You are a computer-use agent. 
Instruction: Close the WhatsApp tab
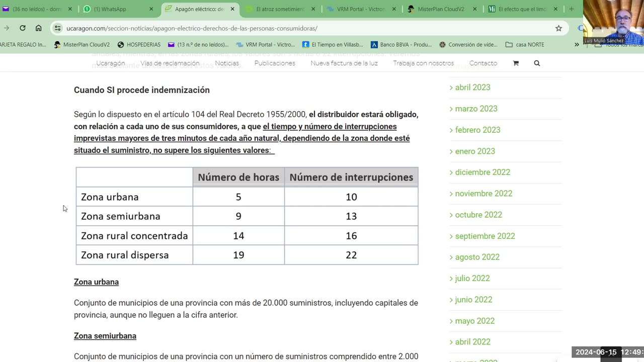click(x=151, y=9)
